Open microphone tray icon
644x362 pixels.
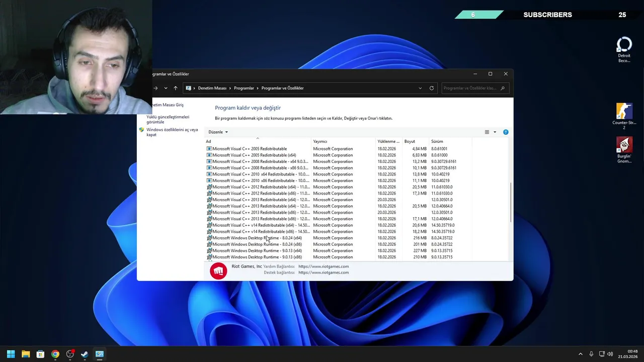tap(591, 354)
